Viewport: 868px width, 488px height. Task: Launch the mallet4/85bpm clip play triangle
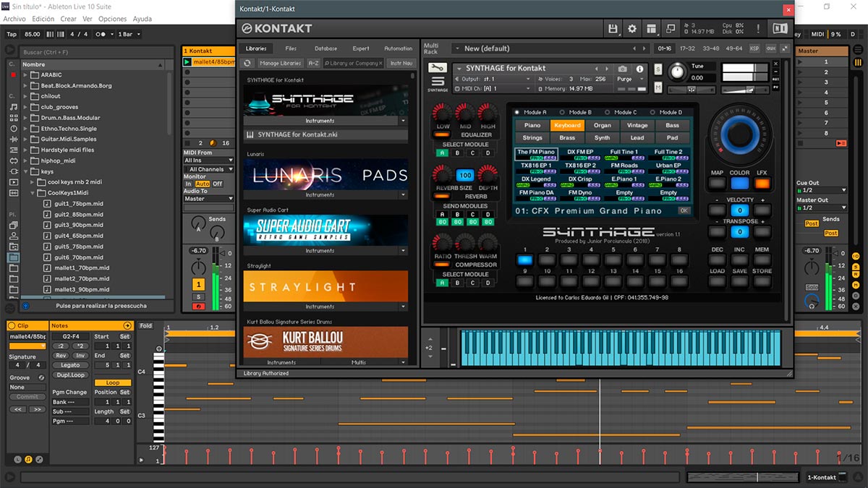pos(187,62)
